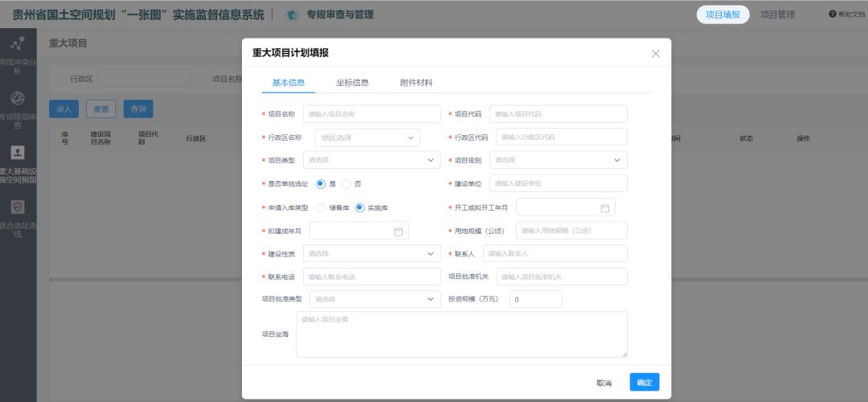
Task: Select 实施库 radio option
Action: [360, 207]
